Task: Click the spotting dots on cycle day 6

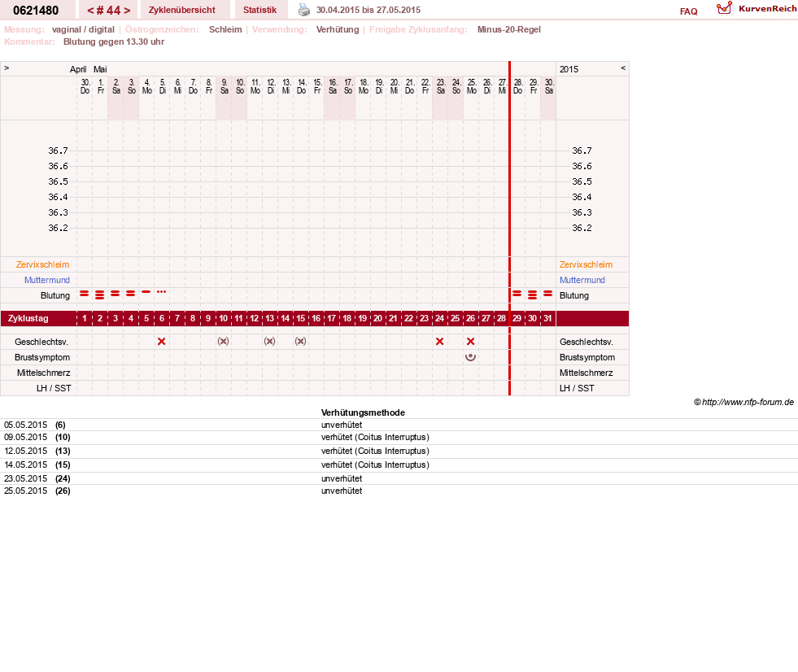Action: point(161,292)
